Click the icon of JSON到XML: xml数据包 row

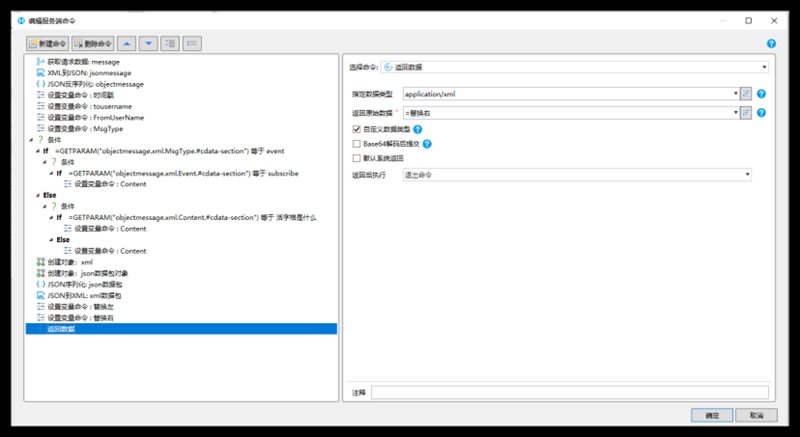coord(41,296)
